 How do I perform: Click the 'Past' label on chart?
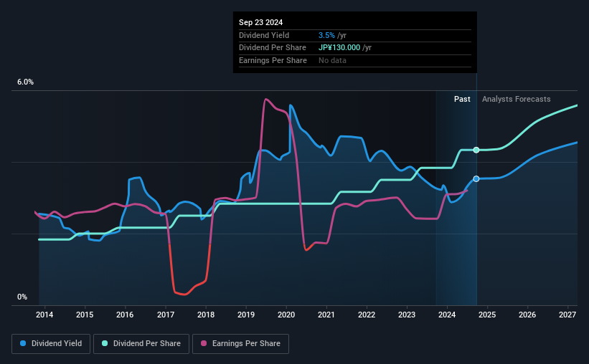click(x=462, y=99)
